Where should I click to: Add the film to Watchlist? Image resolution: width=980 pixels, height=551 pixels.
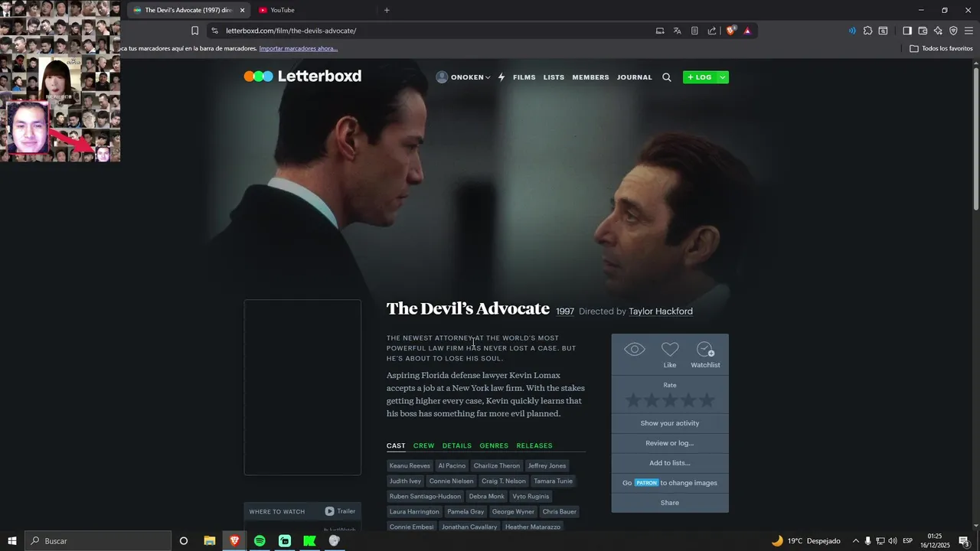[x=705, y=354]
